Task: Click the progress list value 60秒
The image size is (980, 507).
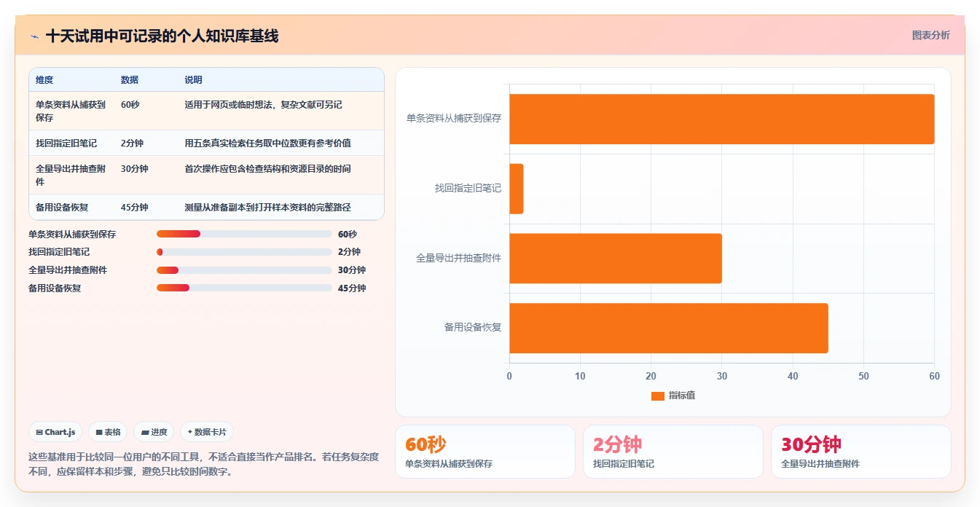Action: pyautogui.click(x=348, y=234)
